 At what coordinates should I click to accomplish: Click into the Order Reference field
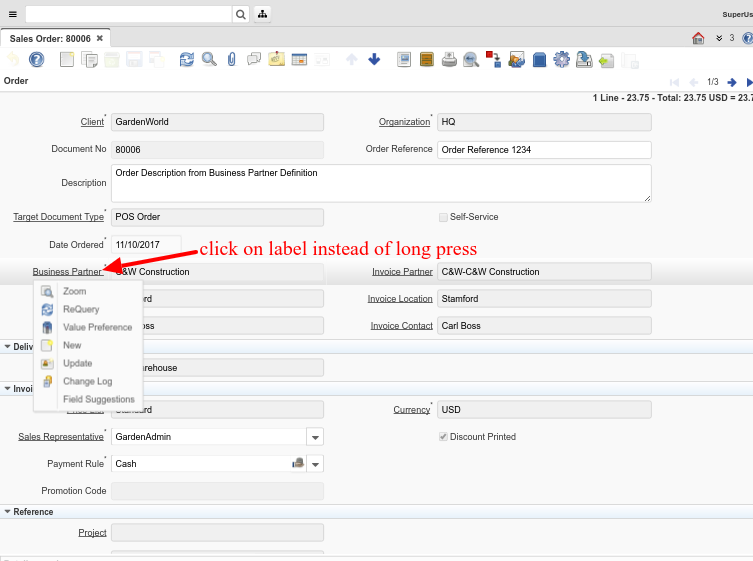[544, 150]
